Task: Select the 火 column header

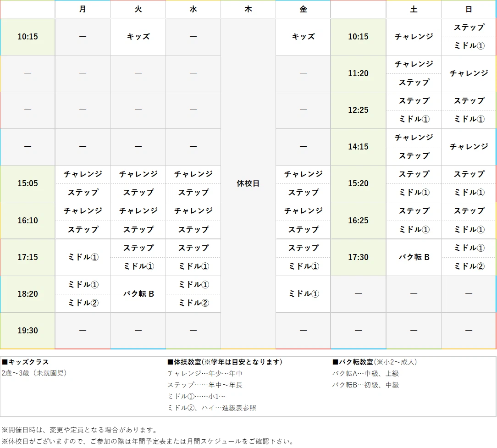Action: tap(138, 9)
